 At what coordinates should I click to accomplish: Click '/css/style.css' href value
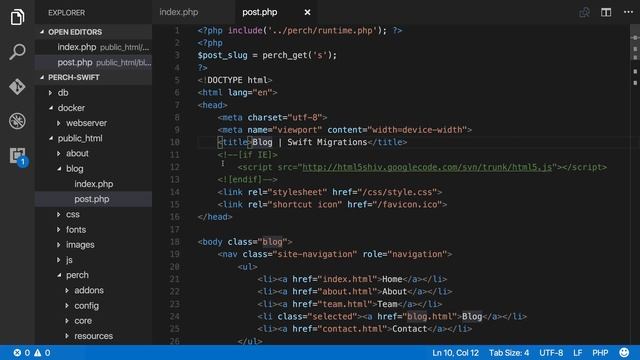(399, 192)
